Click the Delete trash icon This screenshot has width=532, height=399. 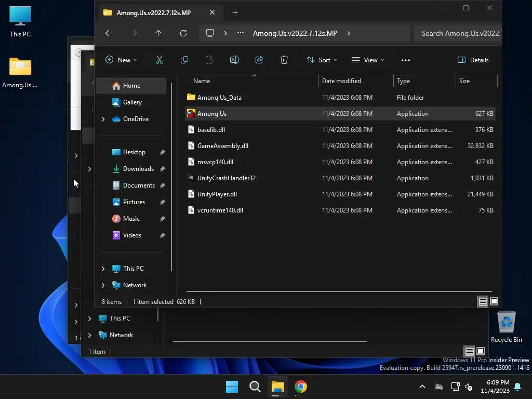tap(284, 60)
